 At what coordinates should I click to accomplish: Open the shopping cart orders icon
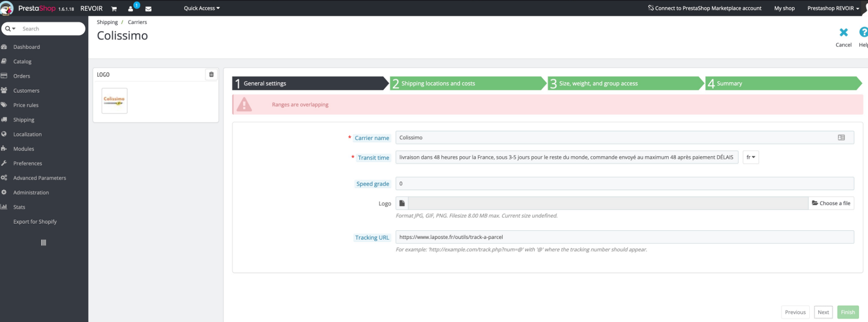coord(114,9)
